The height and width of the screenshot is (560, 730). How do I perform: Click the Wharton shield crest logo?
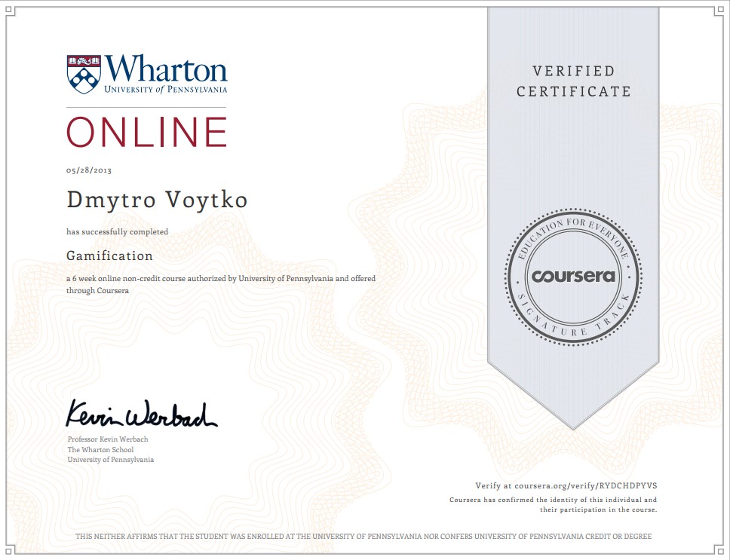[x=82, y=72]
